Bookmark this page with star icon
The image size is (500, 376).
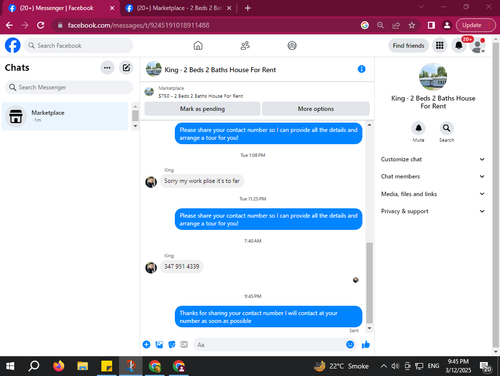click(x=412, y=25)
